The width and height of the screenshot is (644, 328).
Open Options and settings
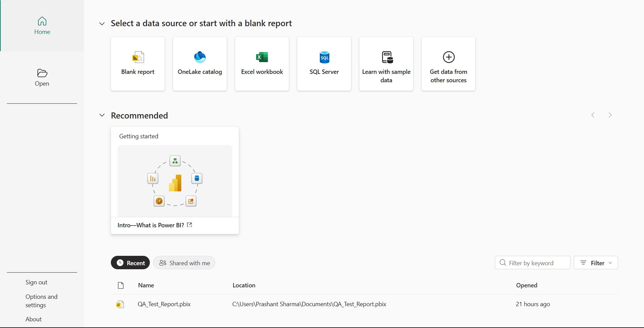coord(41,301)
